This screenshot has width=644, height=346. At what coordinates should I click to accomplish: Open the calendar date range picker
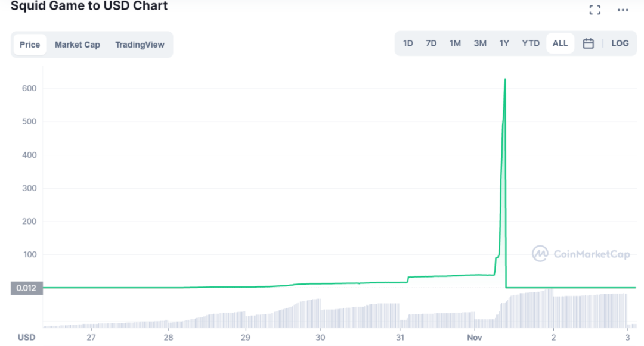[x=588, y=43]
